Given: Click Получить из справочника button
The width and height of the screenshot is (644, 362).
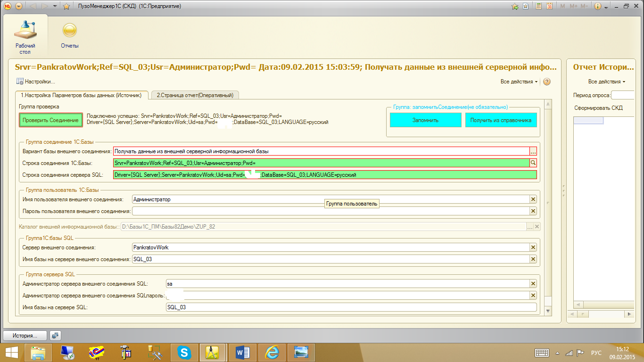Looking at the screenshot, I should [501, 120].
